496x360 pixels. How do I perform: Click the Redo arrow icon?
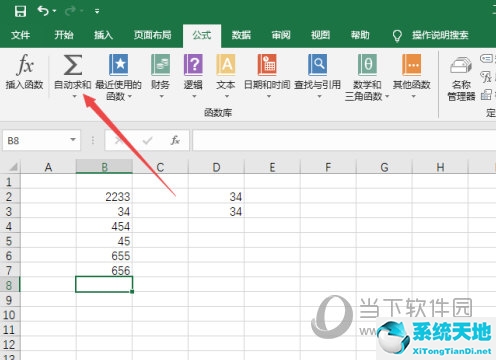pyautogui.click(x=70, y=11)
